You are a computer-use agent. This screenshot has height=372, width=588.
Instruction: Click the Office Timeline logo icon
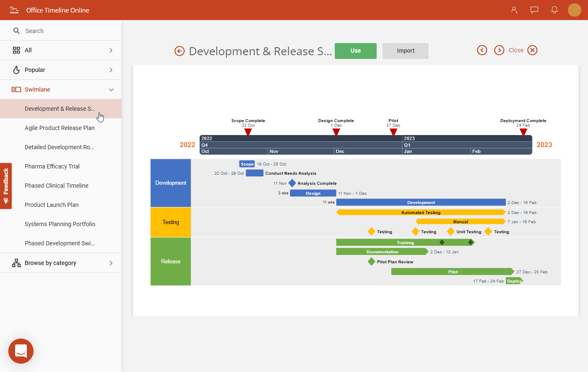click(14, 10)
